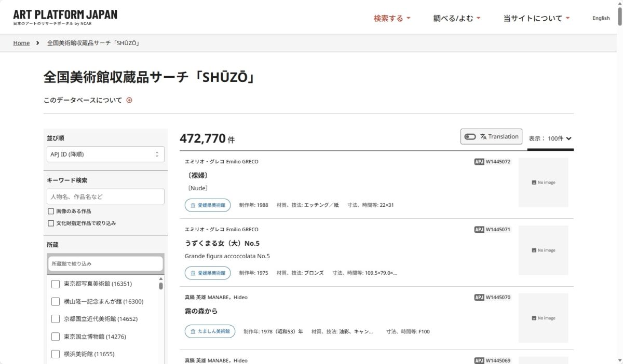
Task: Click the 愛媛県美術館 museum tag on 裸婦
Action: coord(208,205)
